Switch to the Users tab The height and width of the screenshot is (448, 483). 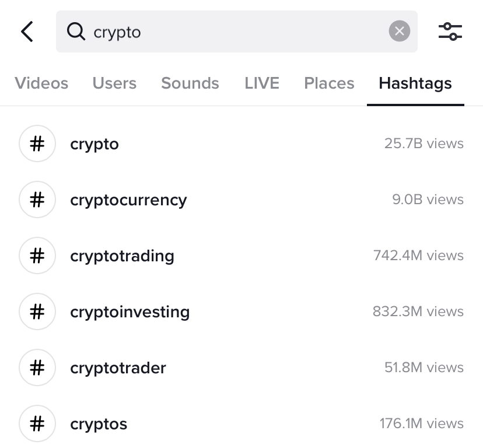[x=114, y=83]
